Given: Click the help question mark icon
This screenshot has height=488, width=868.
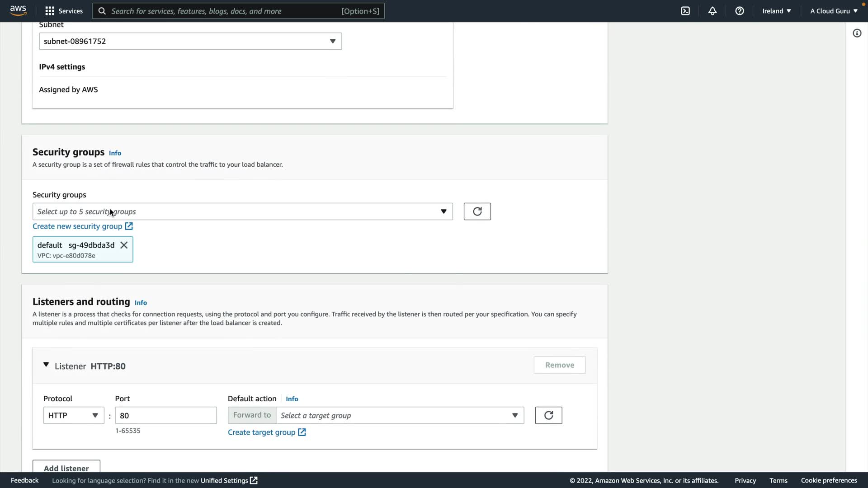Looking at the screenshot, I should coord(740,11).
